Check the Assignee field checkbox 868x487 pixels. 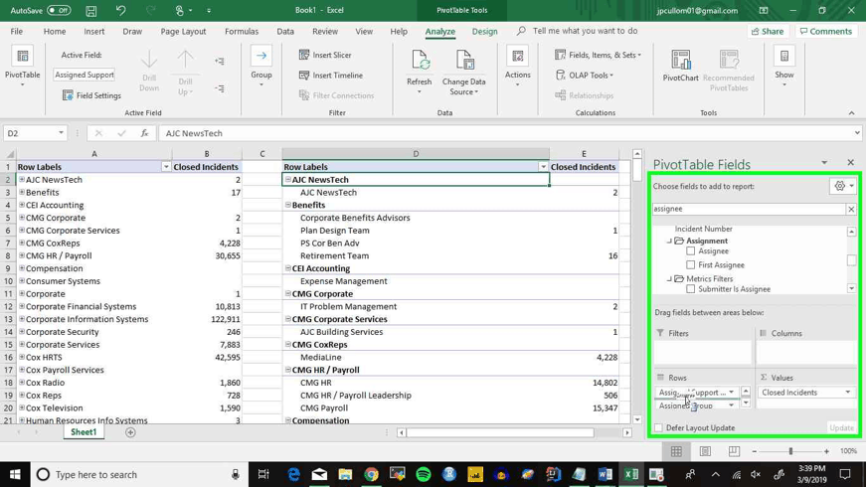coord(690,251)
